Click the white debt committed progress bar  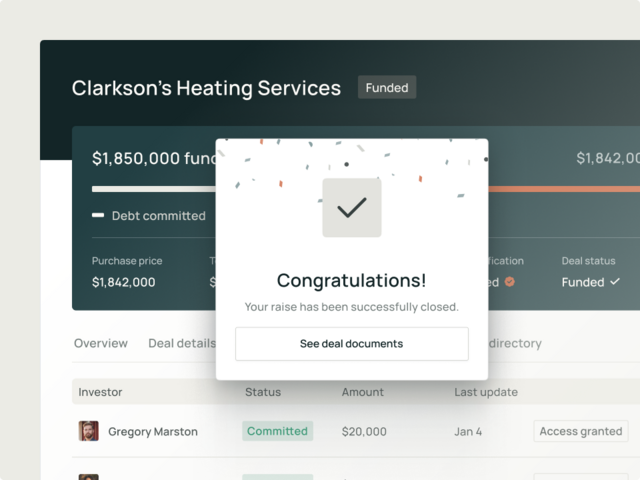tap(154, 189)
